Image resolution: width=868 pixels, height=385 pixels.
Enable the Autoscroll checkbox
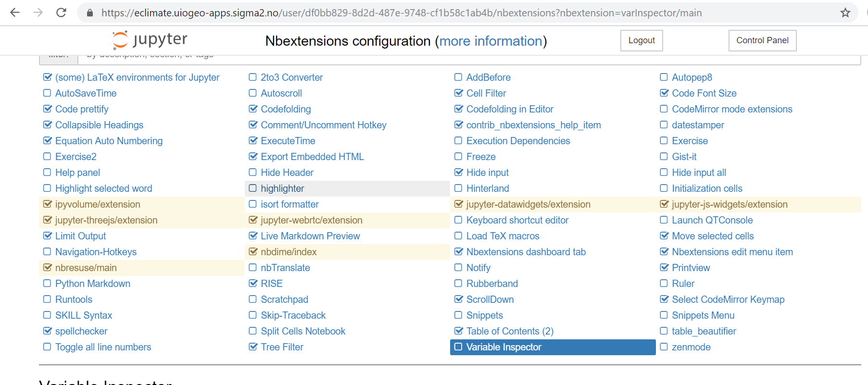(252, 93)
